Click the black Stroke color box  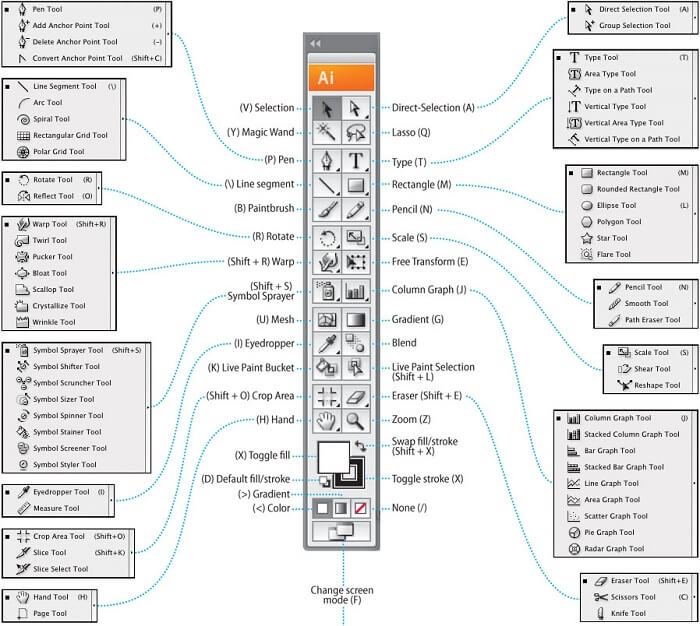point(356,479)
